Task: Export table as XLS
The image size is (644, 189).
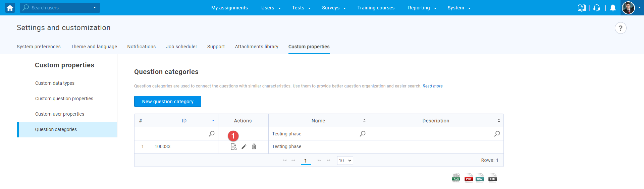Action: click(x=456, y=177)
